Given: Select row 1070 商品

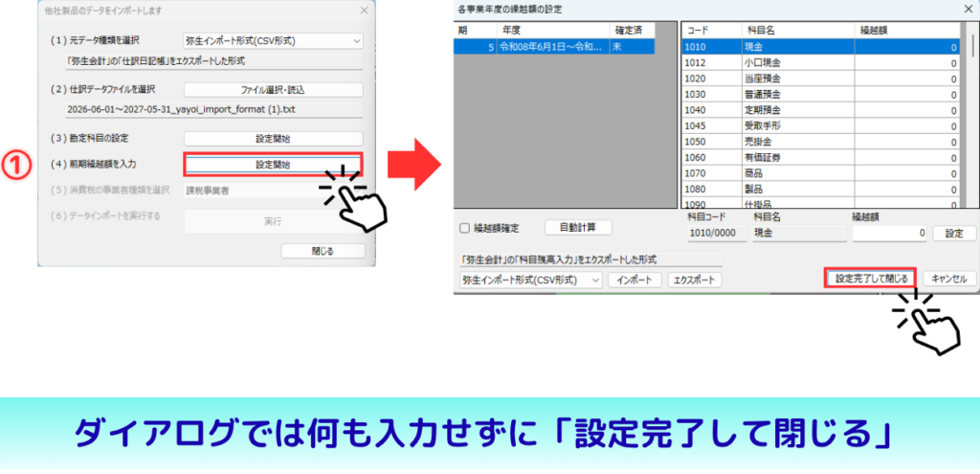Looking at the screenshot, I should coord(820,172).
